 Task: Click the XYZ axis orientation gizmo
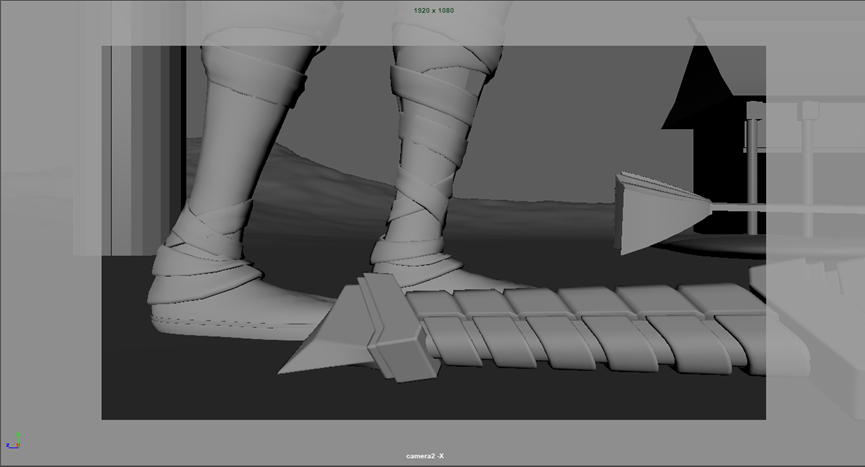pos(13,442)
